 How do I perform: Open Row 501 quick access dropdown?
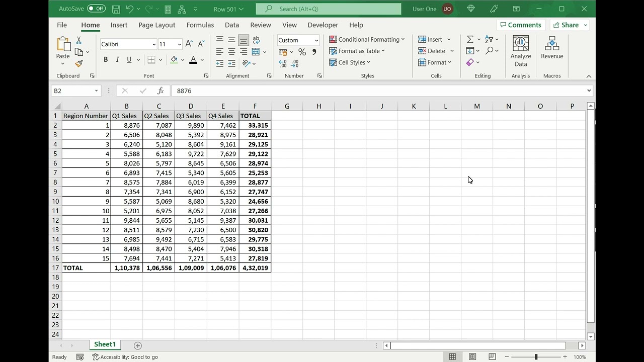228,9
